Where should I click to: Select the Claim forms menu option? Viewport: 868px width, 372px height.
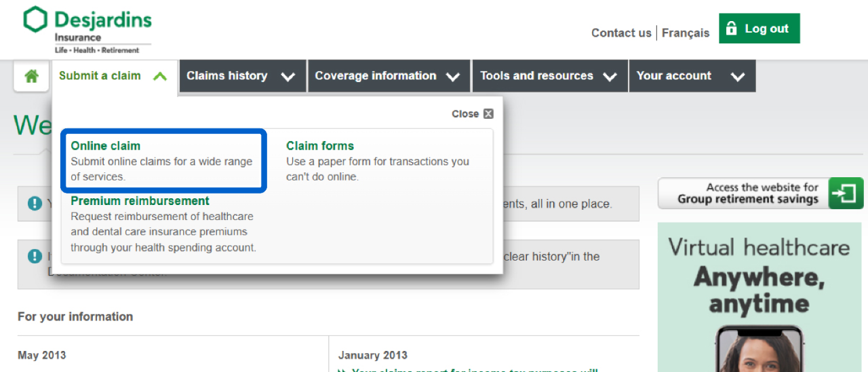click(x=319, y=146)
